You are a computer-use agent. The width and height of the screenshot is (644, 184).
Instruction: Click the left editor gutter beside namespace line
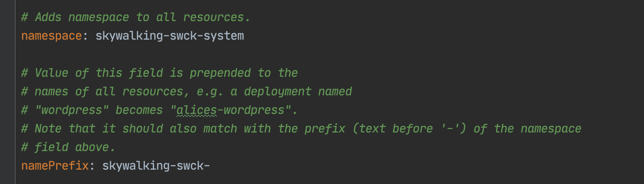click(8, 36)
